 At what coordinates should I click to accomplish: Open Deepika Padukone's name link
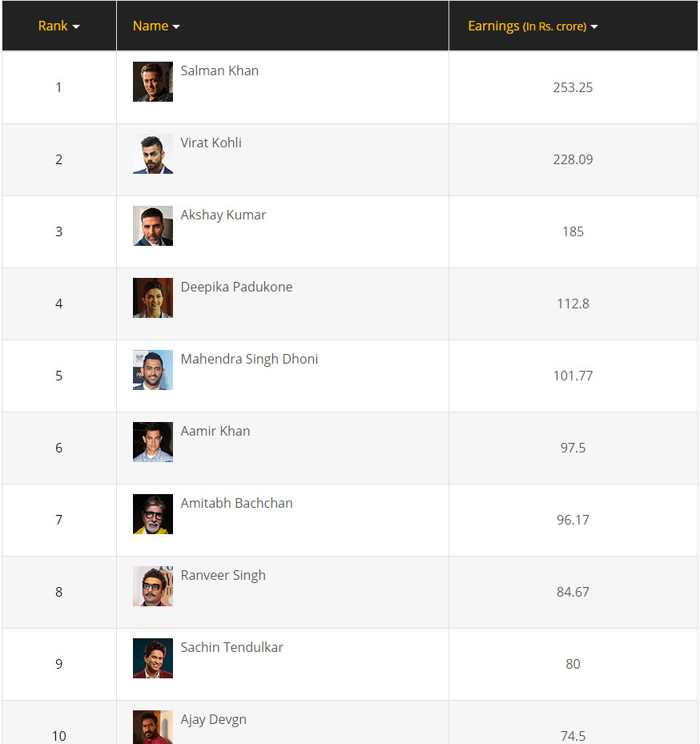[x=236, y=287]
